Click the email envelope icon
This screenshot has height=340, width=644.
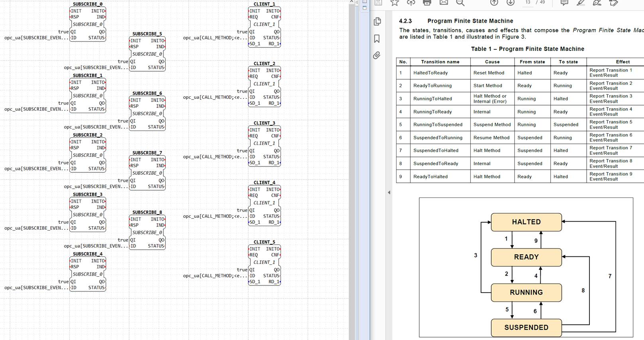[x=444, y=3]
